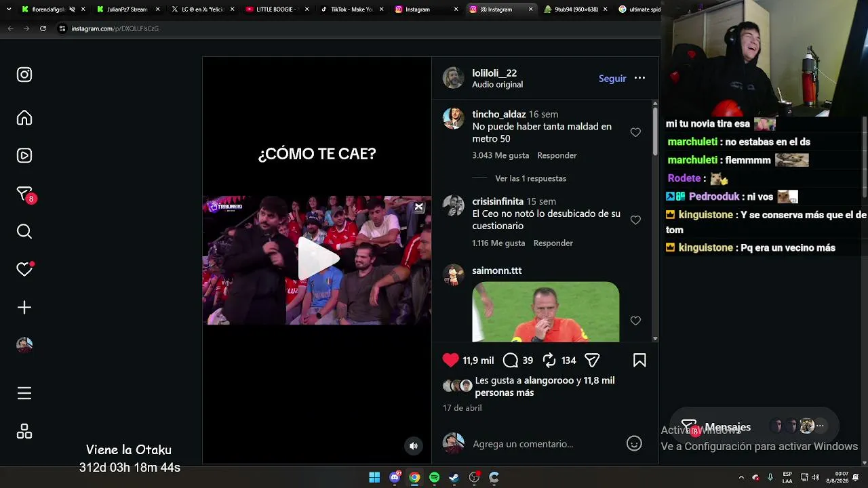Reload the page with refresh icon

pos(43,28)
